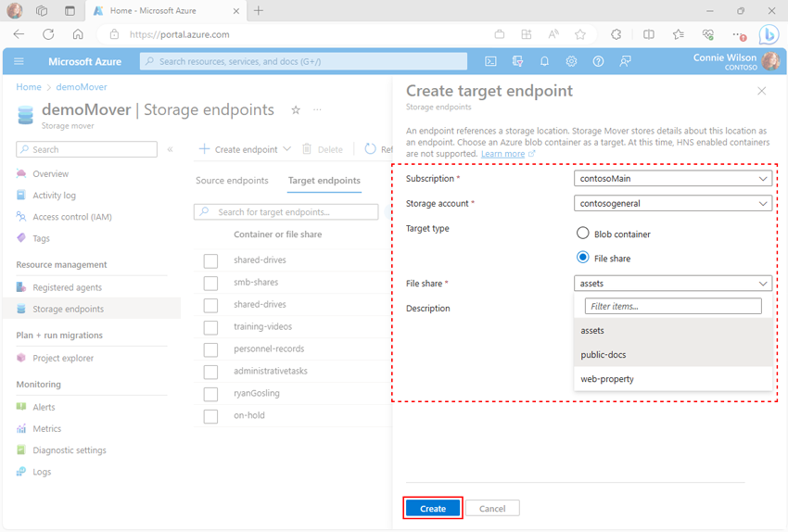Open the Bing Copilot sidebar icon

point(769,34)
